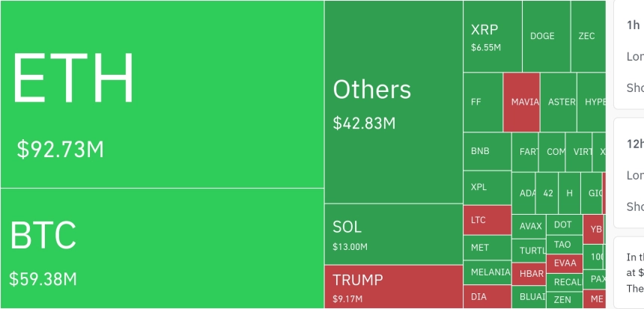The image size is (644, 309).
Task: Select the red TRUMP tile
Action: coord(393,287)
